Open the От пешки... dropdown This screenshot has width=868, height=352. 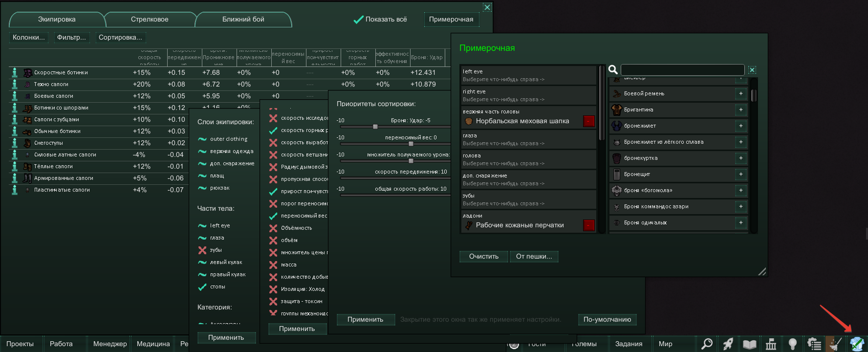[534, 256]
